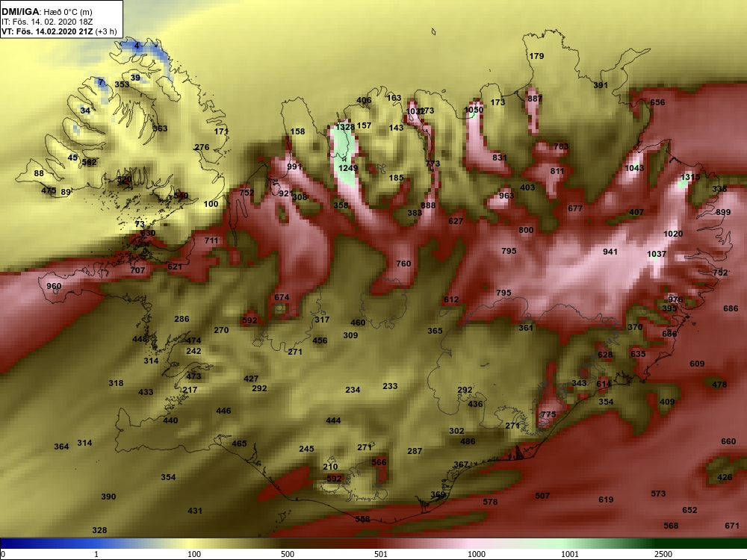Click the map value '619'
Image resolution: width=747 pixels, height=560 pixels.
pyautogui.click(x=606, y=500)
